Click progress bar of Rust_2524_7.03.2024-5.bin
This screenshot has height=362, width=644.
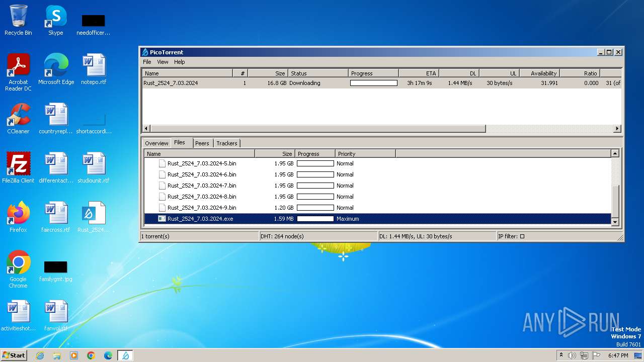pyautogui.click(x=315, y=163)
